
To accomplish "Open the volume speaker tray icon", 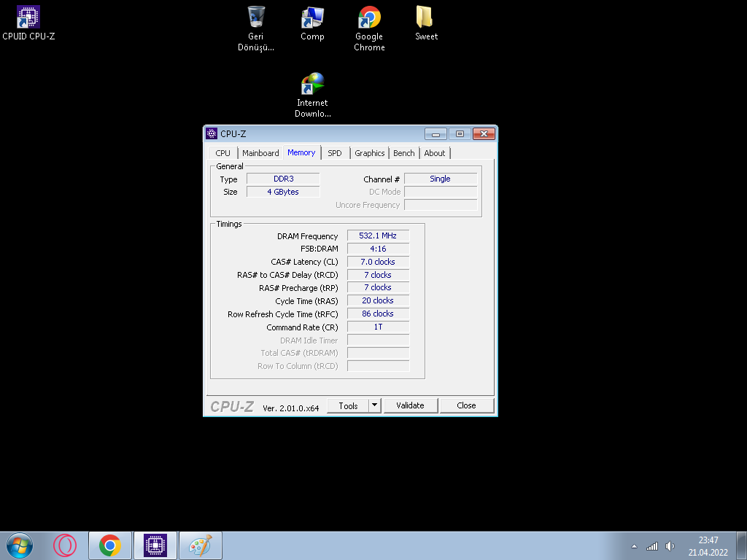I will pos(670,546).
